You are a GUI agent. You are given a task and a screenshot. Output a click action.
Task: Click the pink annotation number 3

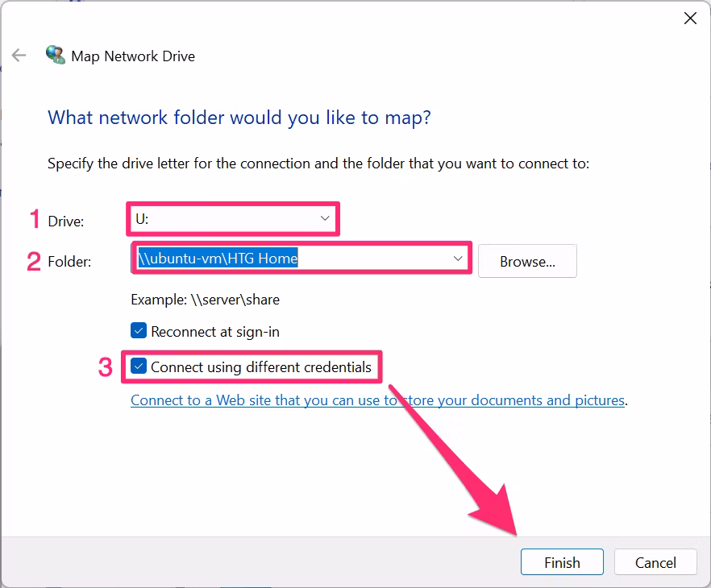(x=105, y=367)
